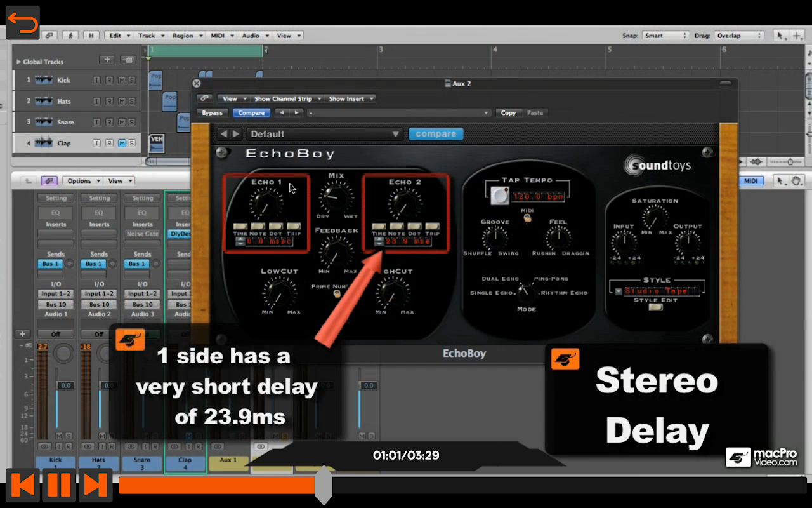812x508 pixels.
Task: Open the Show Channel Strip dropdown
Action: (287, 98)
